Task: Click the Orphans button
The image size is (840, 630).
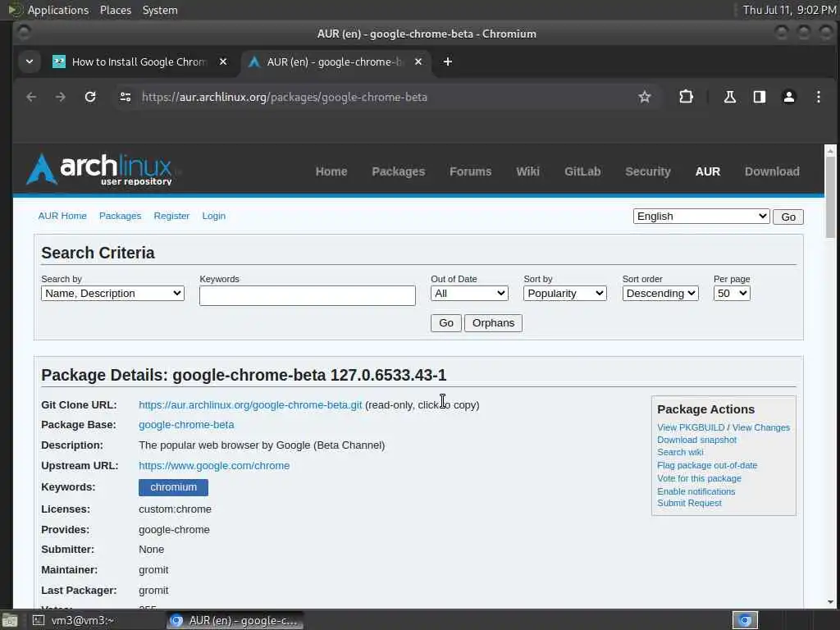Action: pyautogui.click(x=493, y=323)
